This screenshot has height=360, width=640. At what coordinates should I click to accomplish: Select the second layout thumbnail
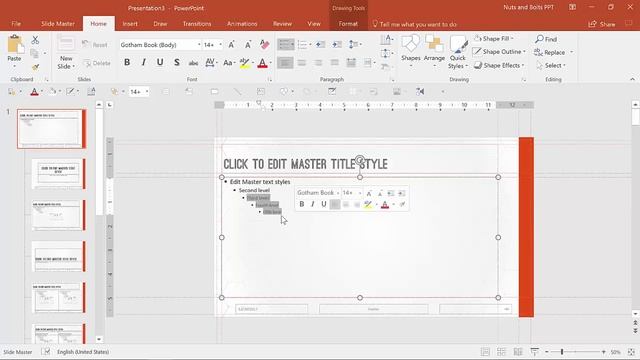click(x=59, y=174)
